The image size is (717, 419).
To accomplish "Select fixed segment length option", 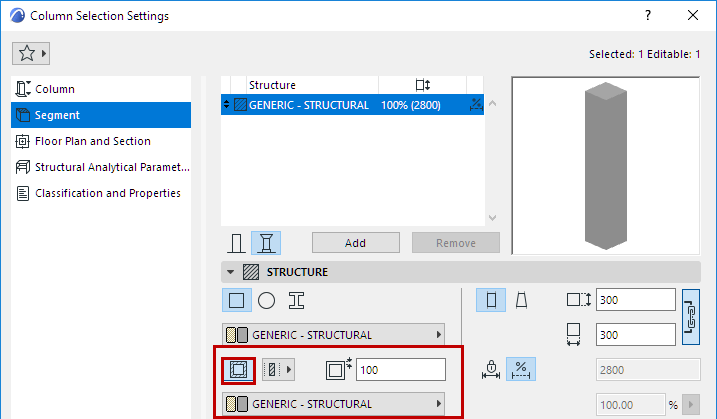I will point(491,370).
